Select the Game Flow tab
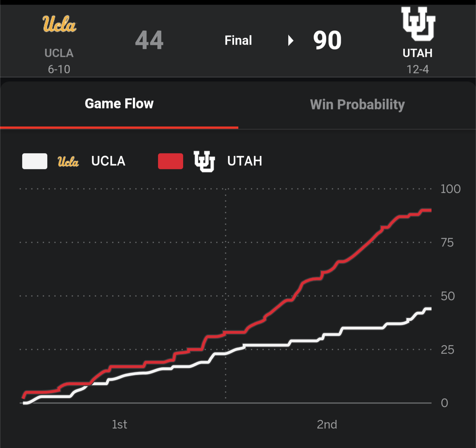The height and width of the screenshot is (448, 476). pos(119,104)
